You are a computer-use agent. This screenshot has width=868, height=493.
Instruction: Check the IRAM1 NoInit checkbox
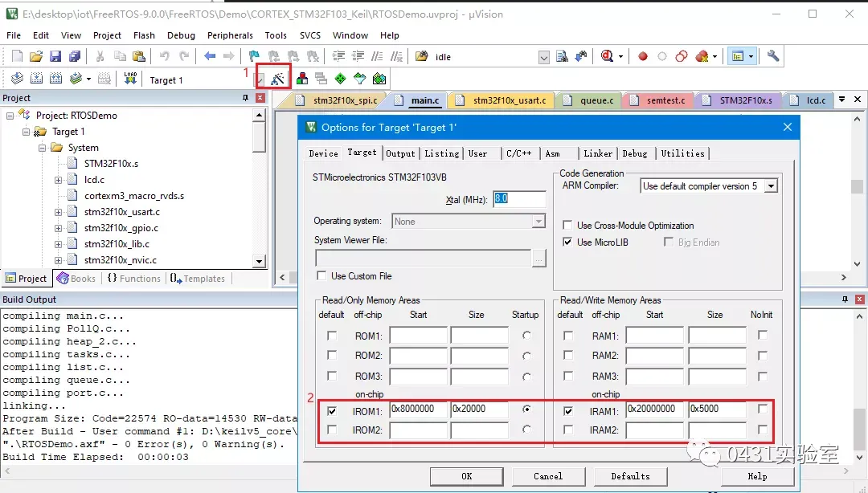(762, 409)
